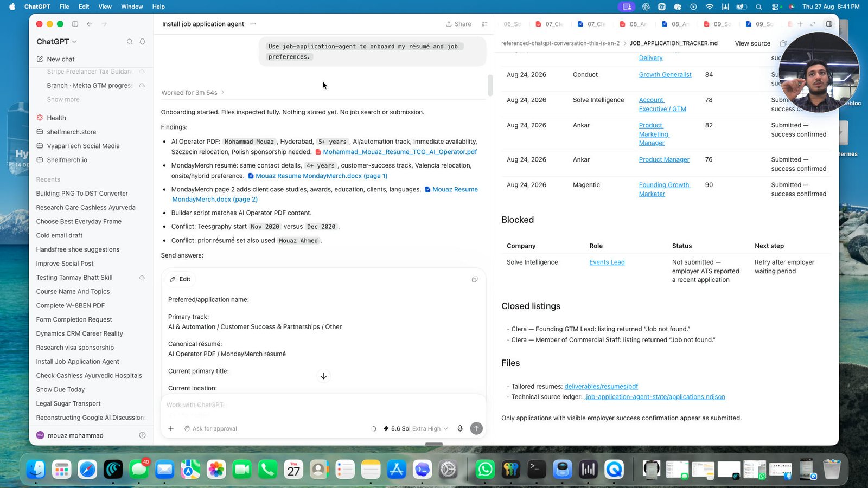Viewport: 868px width, 488px height.
Task: Toggle the sidebar panel icon
Action: pos(75,24)
